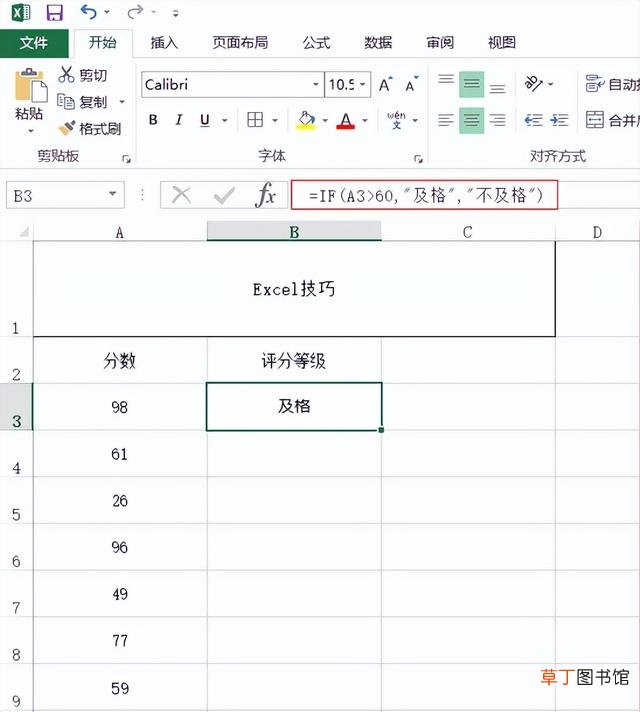
Task: Click the Excel application icon
Action: pos(21,12)
